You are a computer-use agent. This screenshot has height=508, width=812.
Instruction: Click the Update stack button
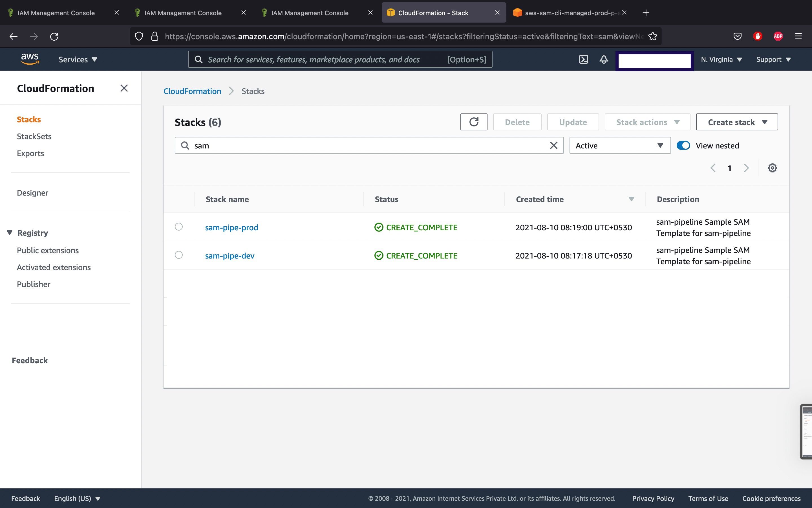573,122
